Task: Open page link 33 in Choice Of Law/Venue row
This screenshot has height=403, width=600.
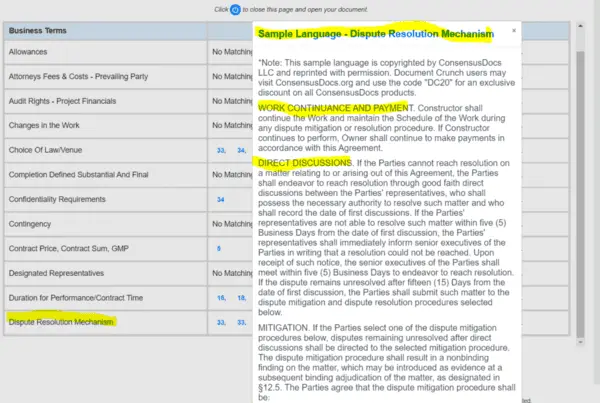Action: pyautogui.click(x=221, y=150)
